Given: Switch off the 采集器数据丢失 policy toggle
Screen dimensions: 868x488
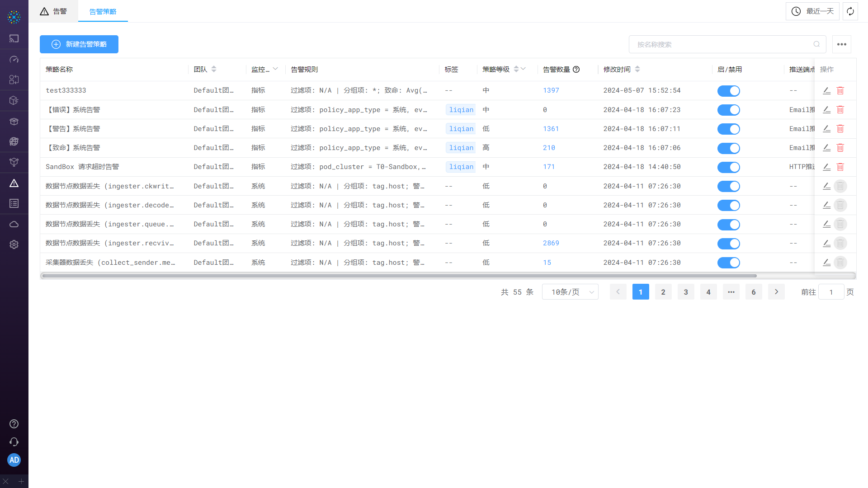Looking at the screenshot, I should [728, 263].
